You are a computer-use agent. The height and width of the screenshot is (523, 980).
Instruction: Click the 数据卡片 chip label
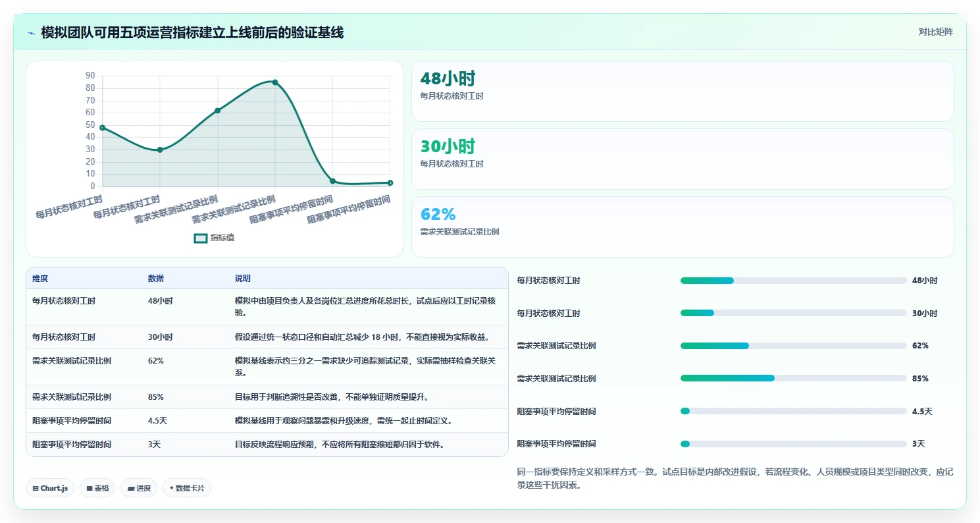click(190, 488)
